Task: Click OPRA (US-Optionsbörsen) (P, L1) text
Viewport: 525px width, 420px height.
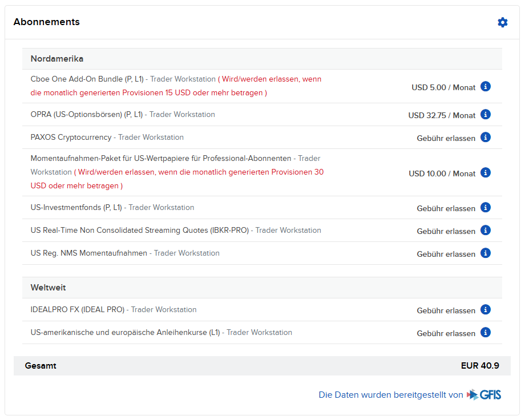Action: pos(87,115)
